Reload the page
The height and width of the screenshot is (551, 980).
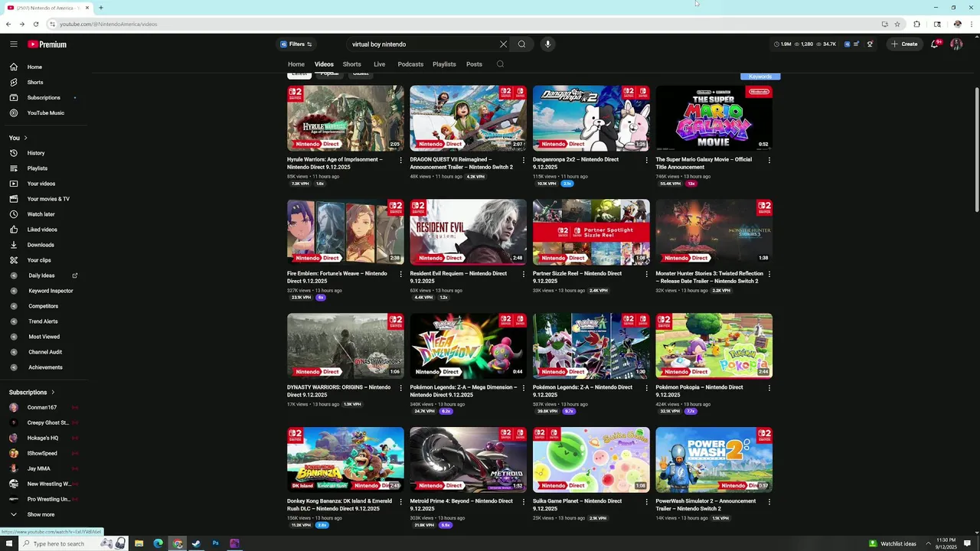tap(35, 24)
